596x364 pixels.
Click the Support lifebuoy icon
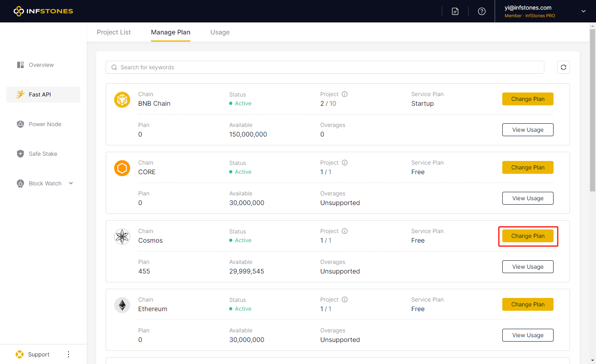click(20, 354)
